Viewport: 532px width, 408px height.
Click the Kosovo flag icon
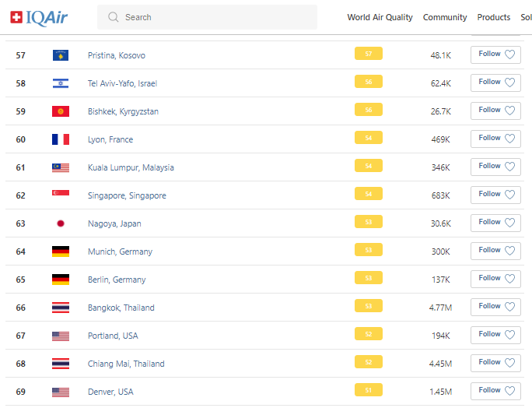[x=61, y=55]
